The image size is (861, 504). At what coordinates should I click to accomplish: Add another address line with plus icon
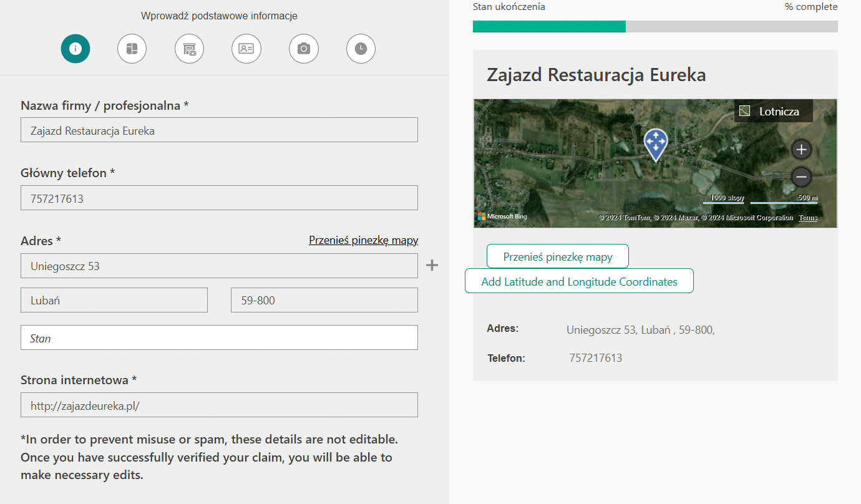coord(432,266)
